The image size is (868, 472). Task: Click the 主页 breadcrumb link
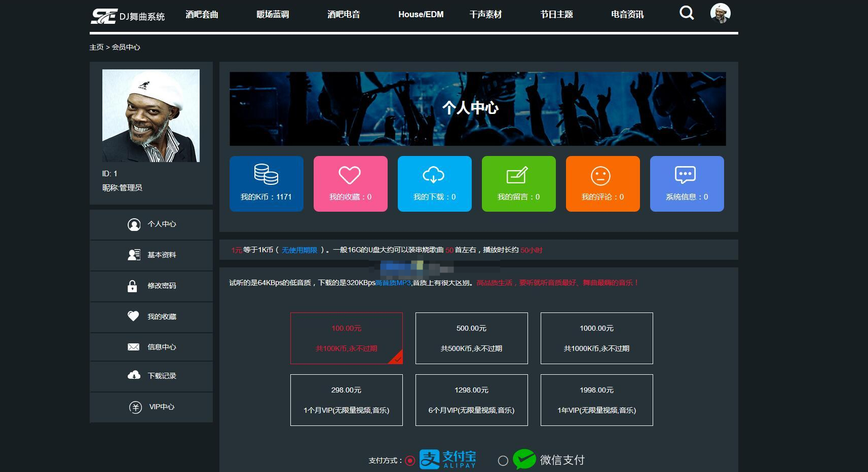click(96, 47)
